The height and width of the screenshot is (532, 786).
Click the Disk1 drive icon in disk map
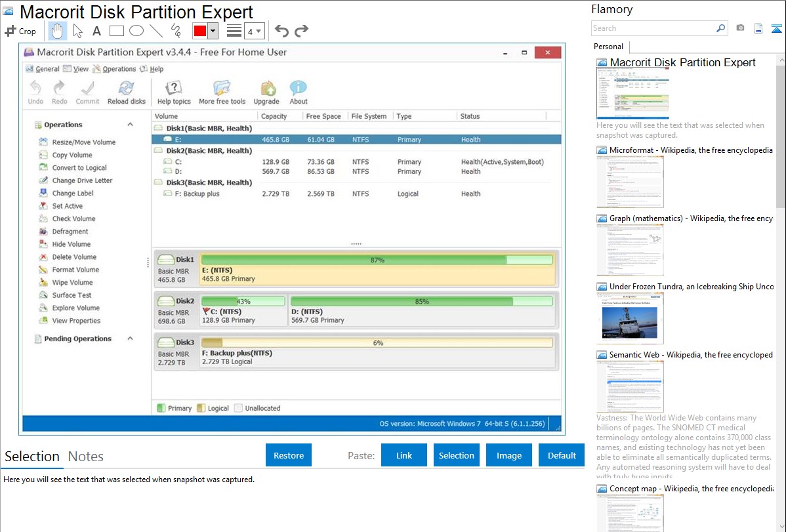click(166, 259)
